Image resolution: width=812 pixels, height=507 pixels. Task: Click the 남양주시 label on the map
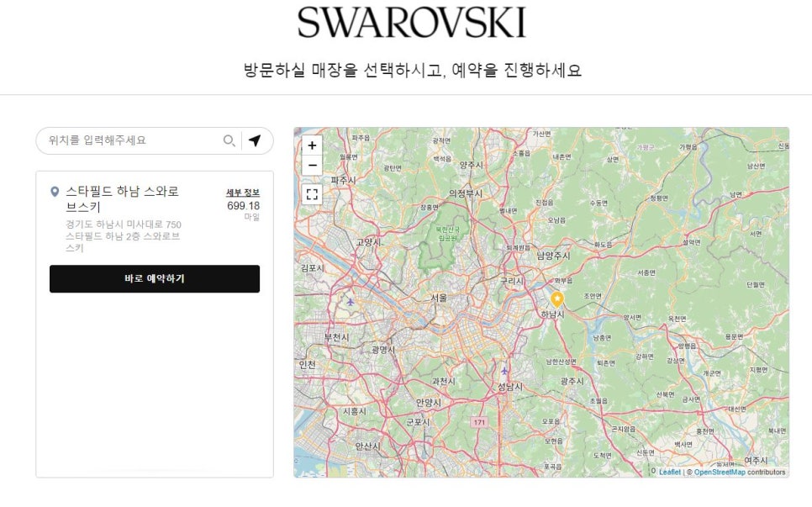553,256
